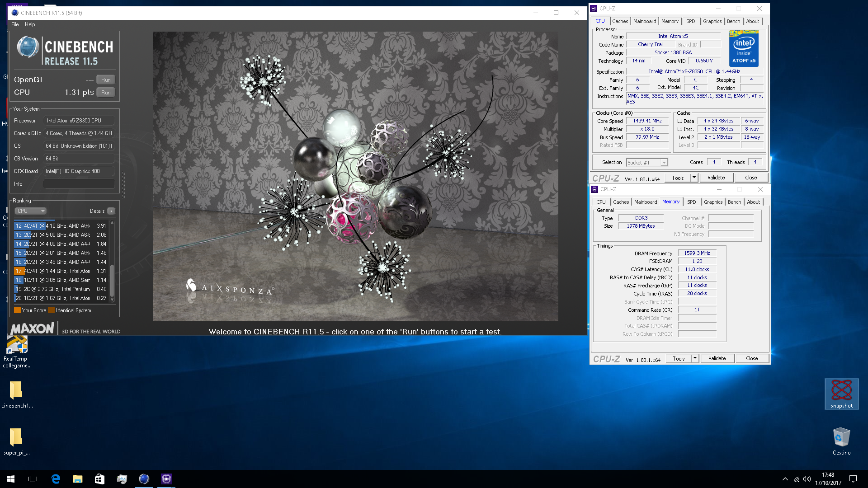Click the top CPU-Z title bar icon

[594, 9]
